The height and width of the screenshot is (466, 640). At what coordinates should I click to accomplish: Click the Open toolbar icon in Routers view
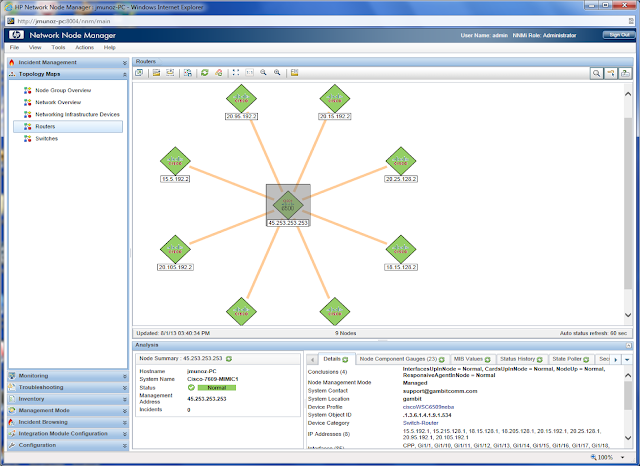click(x=156, y=73)
